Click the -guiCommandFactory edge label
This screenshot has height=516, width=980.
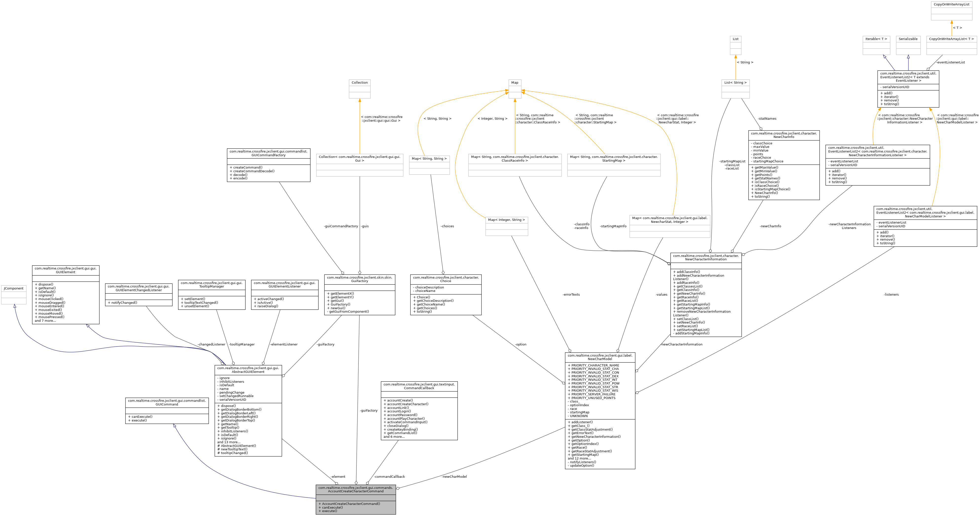coord(341,226)
